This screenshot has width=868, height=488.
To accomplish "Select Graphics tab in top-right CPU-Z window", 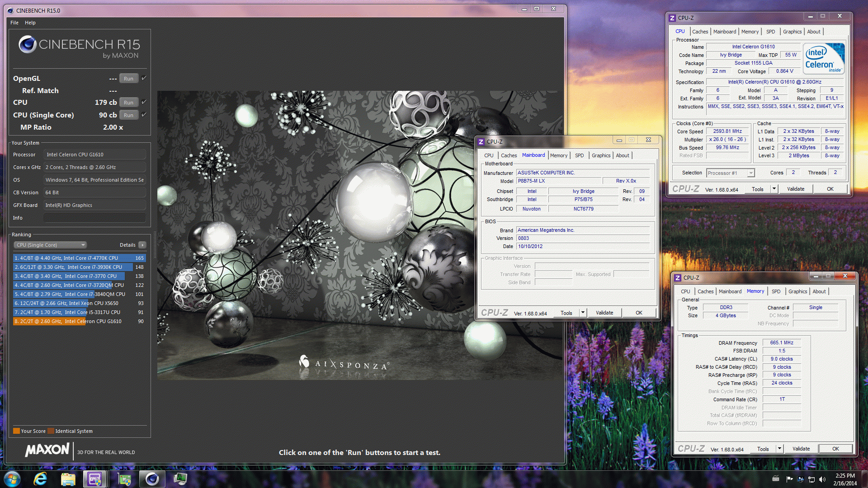I will (x=792, y=32).
